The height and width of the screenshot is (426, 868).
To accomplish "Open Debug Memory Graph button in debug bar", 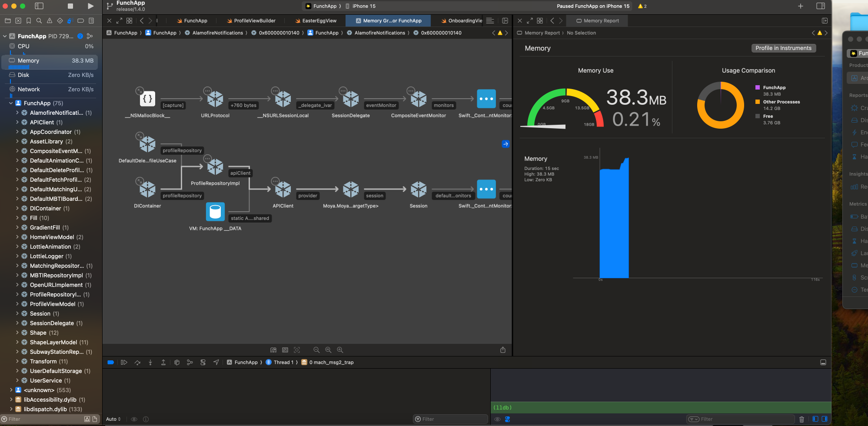I will (x=190, y=362).
